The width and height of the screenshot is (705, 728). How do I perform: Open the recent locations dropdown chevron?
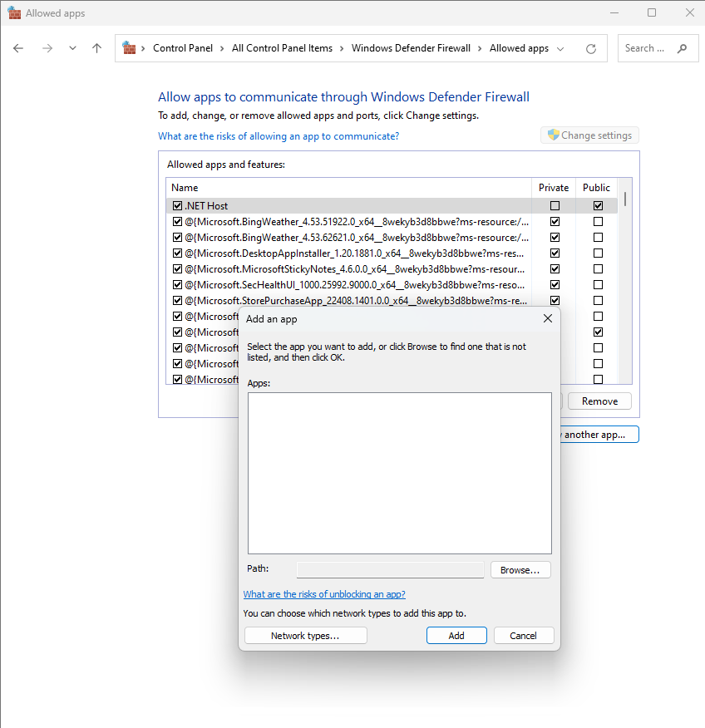pyautogui.click(x=72, y=48)
